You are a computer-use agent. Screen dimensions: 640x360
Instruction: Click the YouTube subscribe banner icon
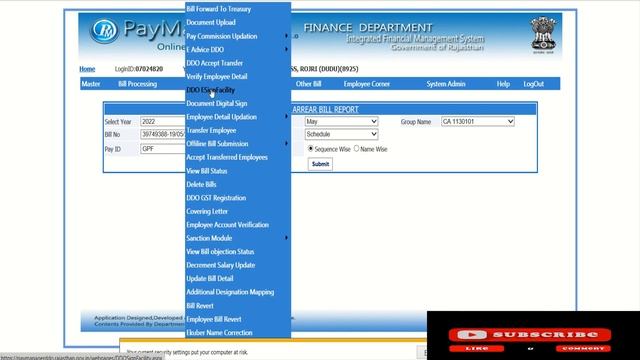[x=472, y=335]
